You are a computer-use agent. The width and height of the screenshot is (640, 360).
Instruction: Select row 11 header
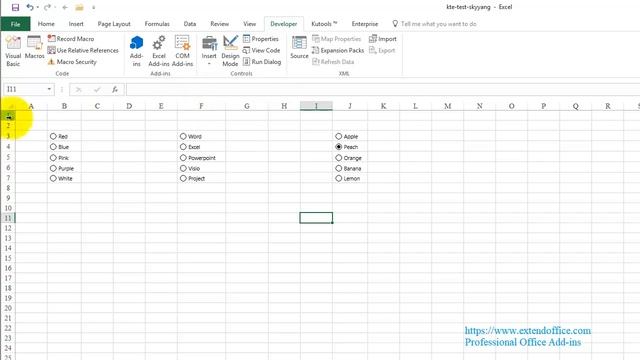[x=8, y=218]
